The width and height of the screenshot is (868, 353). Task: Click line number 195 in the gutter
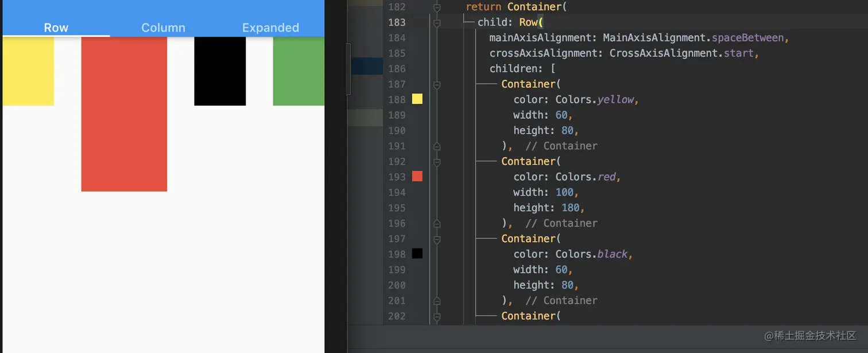[x=396, y=208]
